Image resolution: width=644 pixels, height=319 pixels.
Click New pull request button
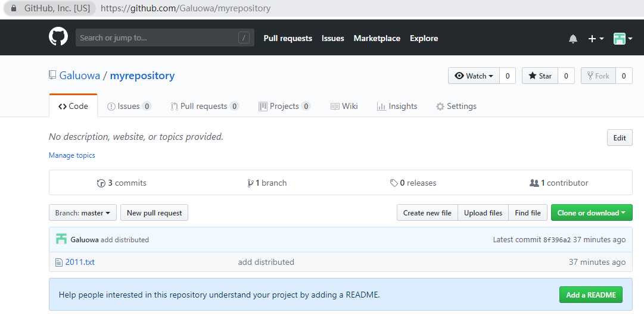tap(154, 212)
